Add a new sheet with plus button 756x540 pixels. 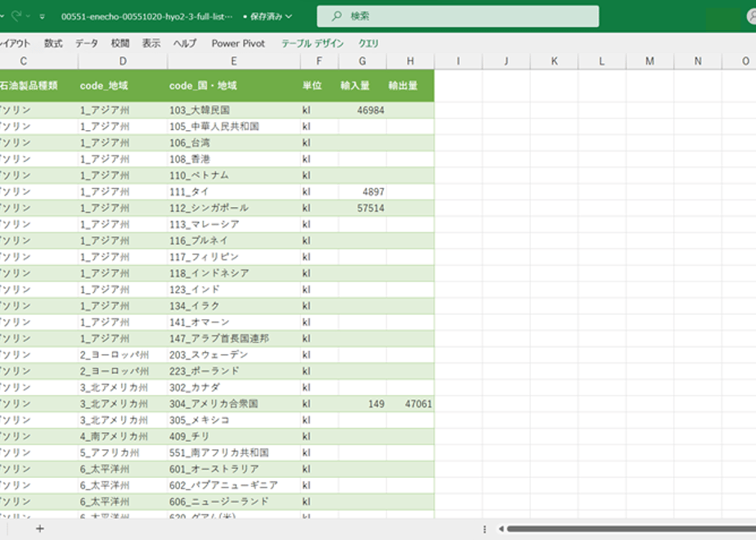tap(40, 529)
